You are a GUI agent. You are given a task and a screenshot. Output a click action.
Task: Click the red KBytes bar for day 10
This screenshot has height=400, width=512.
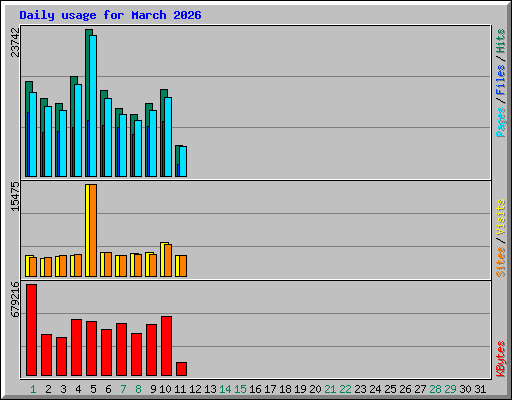(x=166, y=346)
